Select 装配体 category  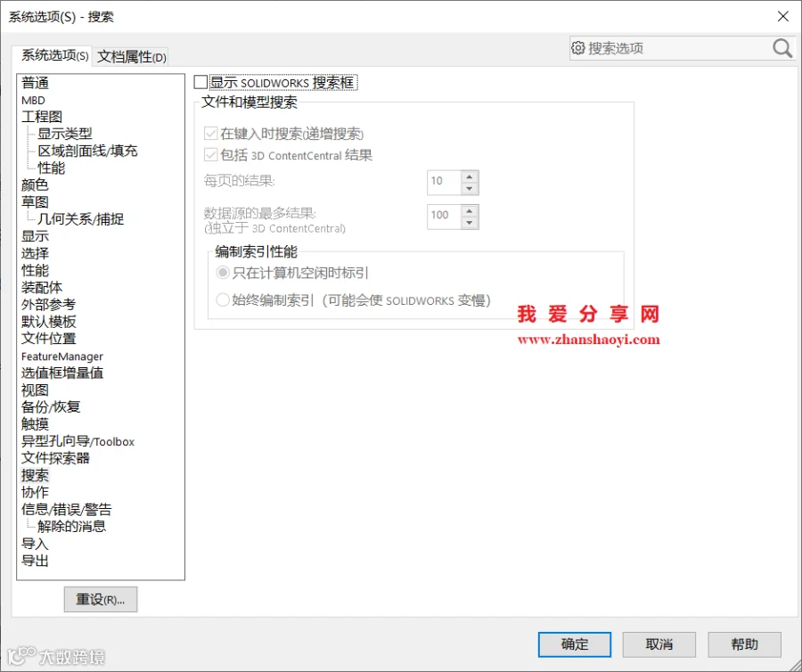[x=41, y=287]
